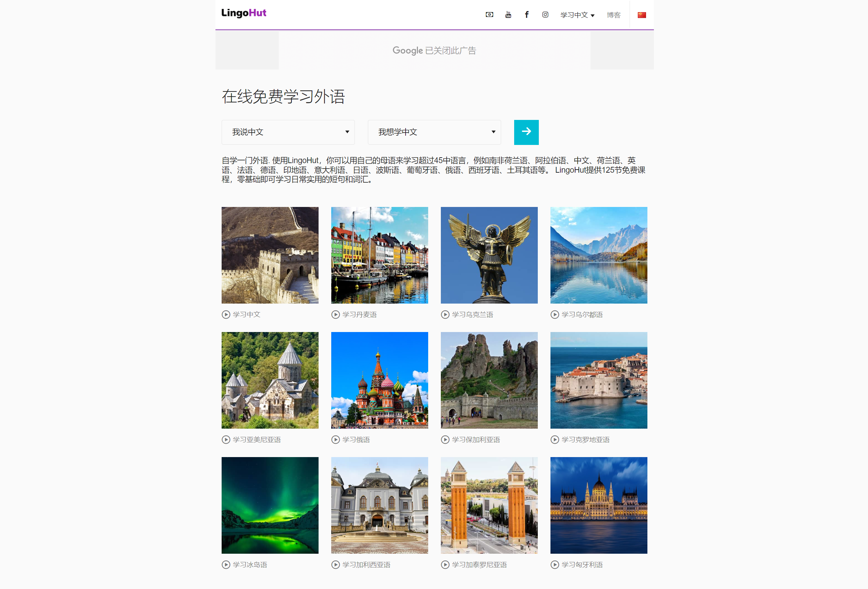The image size is (868, 589).
Task: Select the 学习乌克兰语 course
Action: pyautogui.click(x=472, y=315)
